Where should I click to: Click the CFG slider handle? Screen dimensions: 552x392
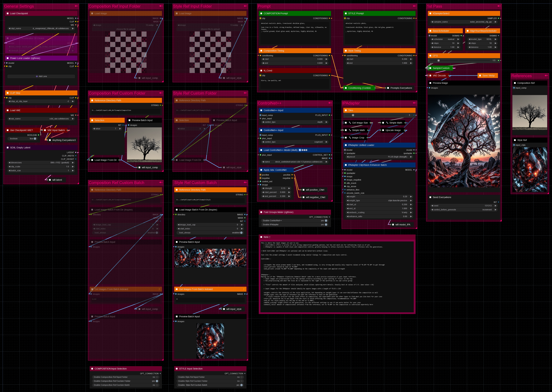(x=438, y=61)
